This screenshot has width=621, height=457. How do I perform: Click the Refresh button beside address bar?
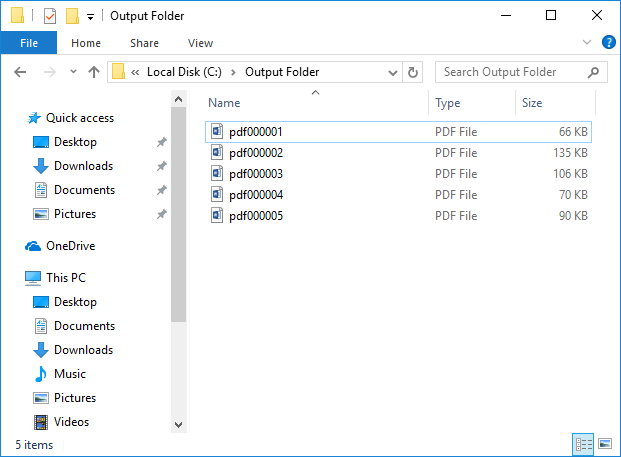coord(413,72)
